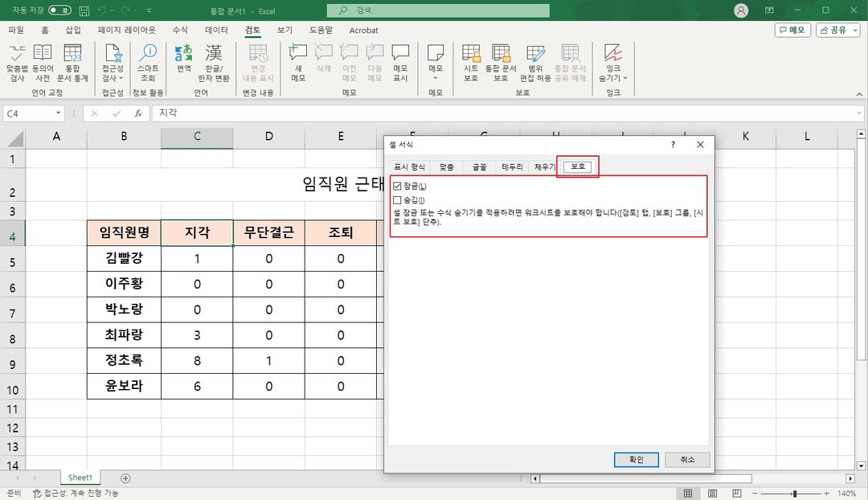
Task: Open Hide Ink (잉크 숨기기) menu
Action: [x=612, y=64]
